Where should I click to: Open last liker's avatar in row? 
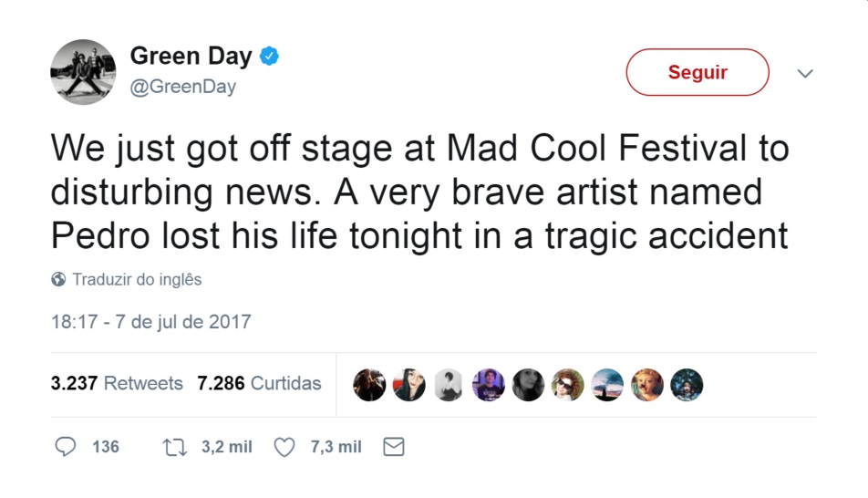pyautogui.click(x=687, y=385)
